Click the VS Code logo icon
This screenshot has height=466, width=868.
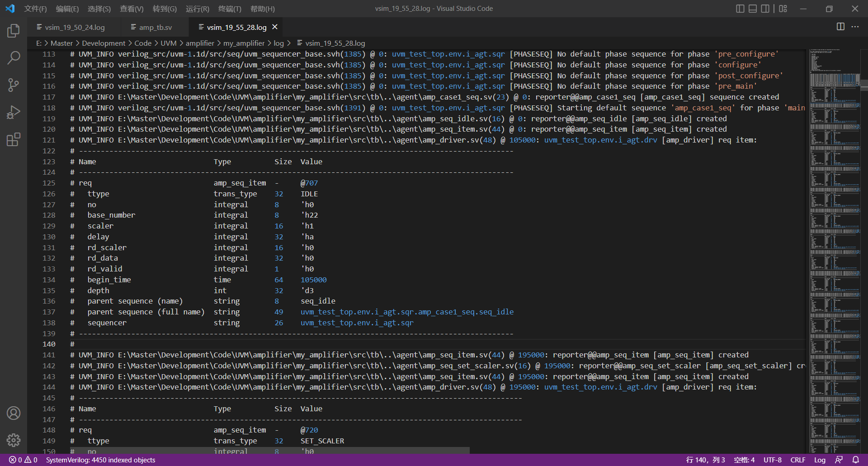click(x=10, y=9)
